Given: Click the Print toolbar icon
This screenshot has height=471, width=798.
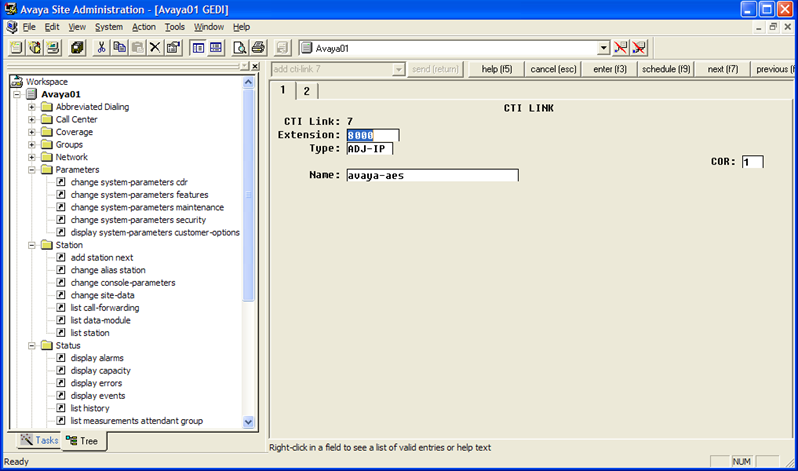Looking at the screenshot, I should (258, 48).
